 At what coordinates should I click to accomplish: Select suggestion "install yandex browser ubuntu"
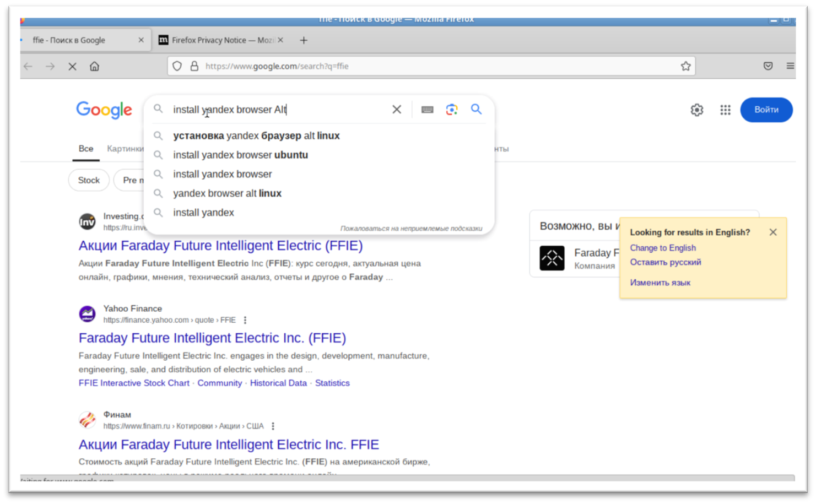240,155
